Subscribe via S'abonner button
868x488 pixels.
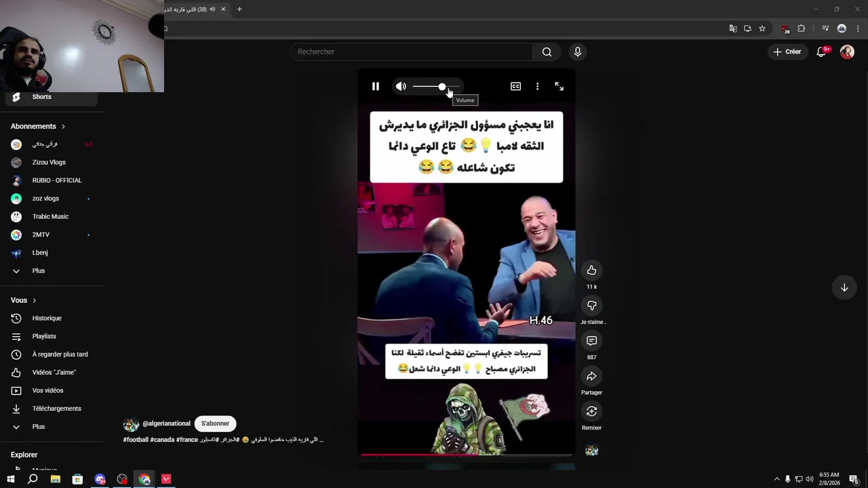[x=215, y=424]
